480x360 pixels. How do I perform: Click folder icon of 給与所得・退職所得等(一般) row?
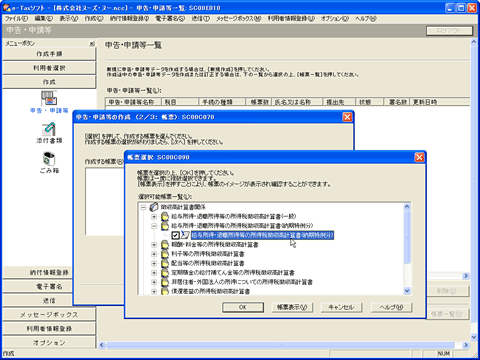(x=165, y=216)
